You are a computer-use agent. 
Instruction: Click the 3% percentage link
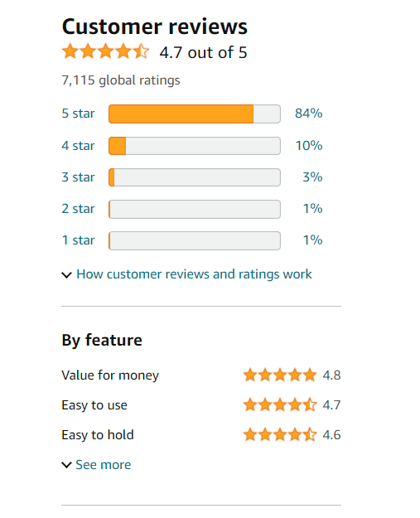pyautogui.click(x=312, y=177)
